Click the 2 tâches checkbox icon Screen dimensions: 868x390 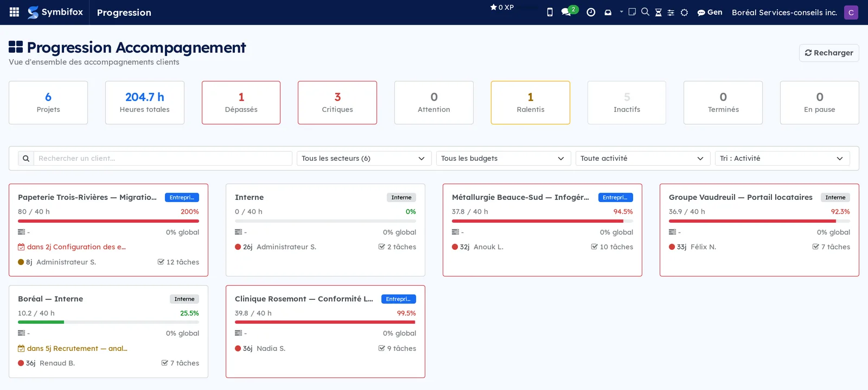point(381,247)
